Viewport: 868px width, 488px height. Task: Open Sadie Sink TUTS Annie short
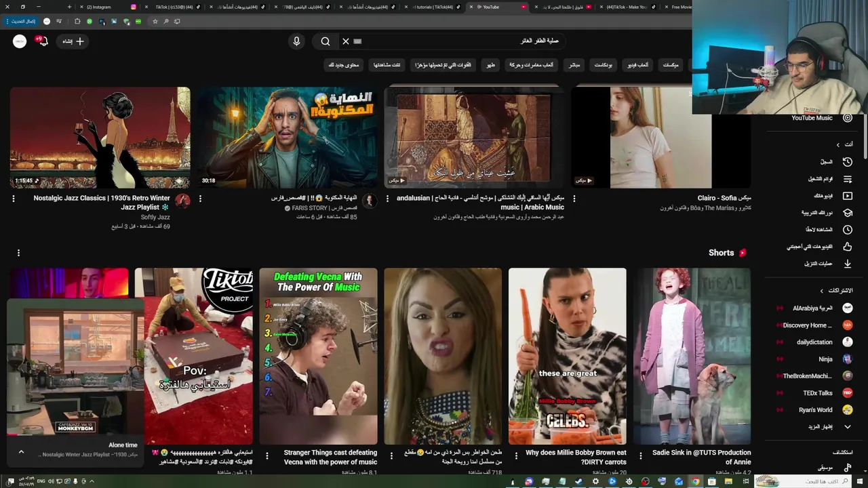click(692, 356)
